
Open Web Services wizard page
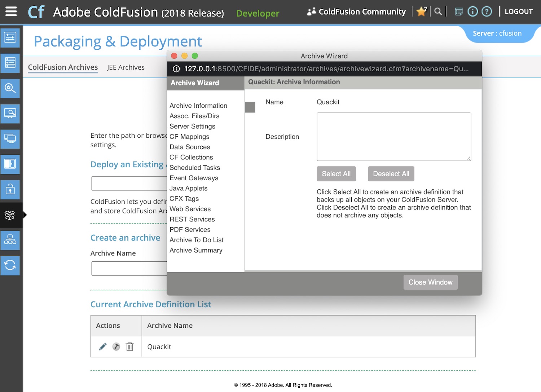190,209
